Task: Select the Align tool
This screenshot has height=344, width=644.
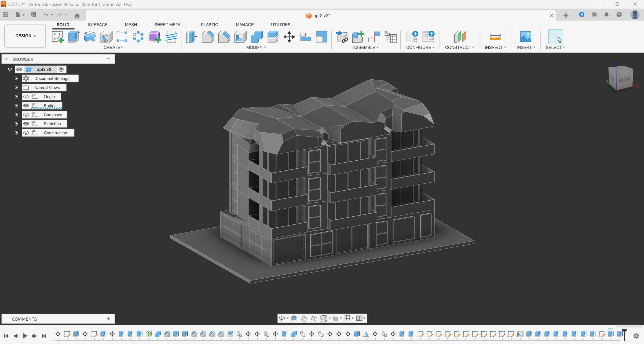Action: tap(305, 37)
